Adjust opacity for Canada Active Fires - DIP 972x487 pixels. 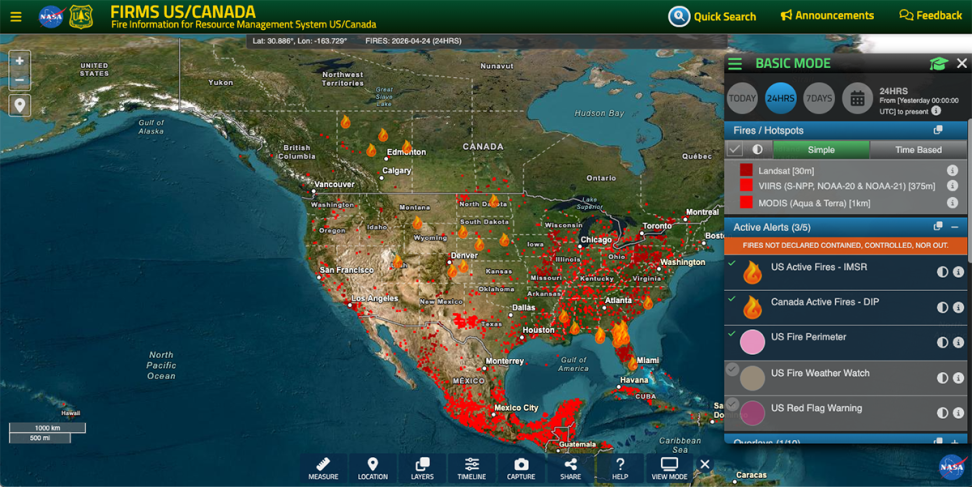pos(942,307)
